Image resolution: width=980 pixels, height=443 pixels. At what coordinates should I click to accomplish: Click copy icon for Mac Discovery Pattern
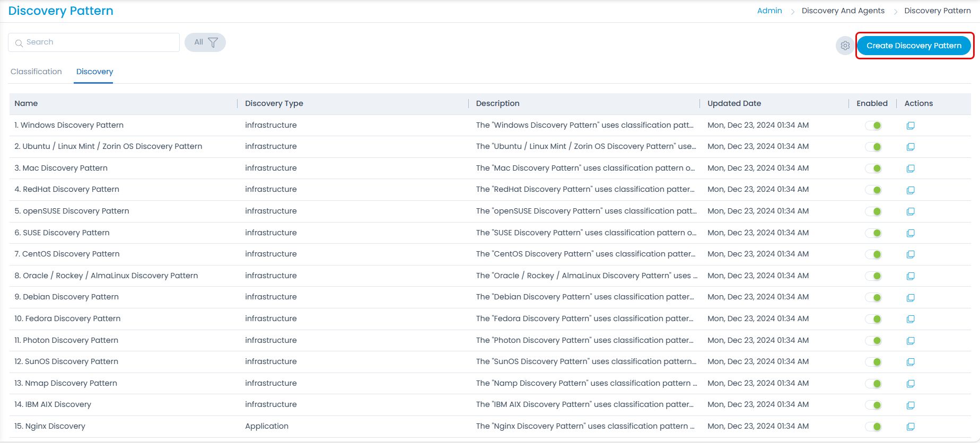(x=911, y=169)
